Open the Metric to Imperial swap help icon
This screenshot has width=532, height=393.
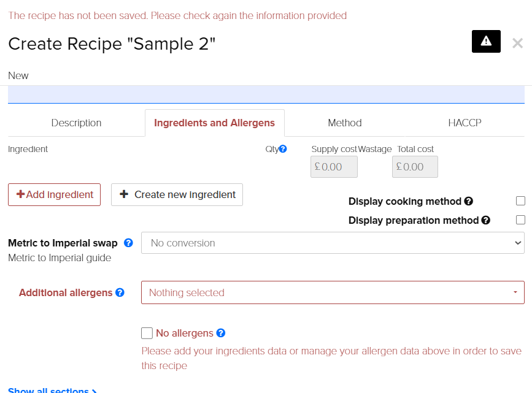pos(128,243)
